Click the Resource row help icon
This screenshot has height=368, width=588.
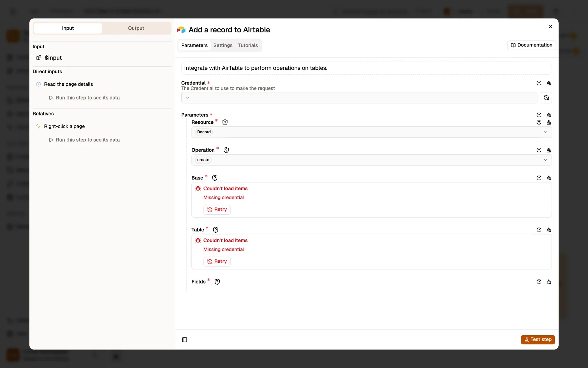pos(539,122)
